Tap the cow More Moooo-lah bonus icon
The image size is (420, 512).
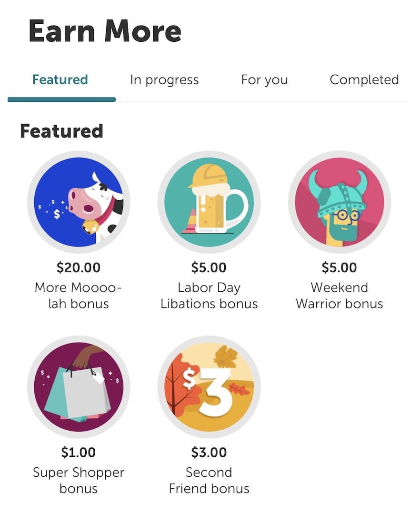pyautogui.click(x=79, y=202)
